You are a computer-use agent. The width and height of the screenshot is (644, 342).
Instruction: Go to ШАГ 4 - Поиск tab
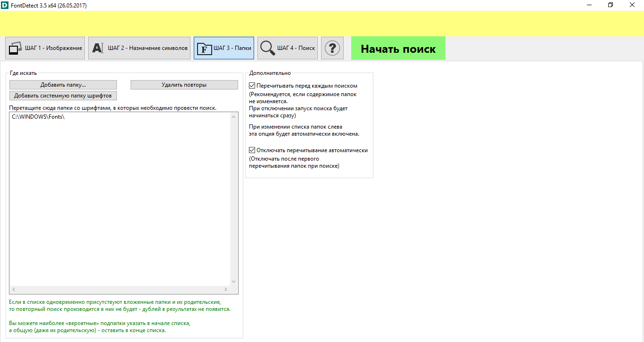[288, 48]
